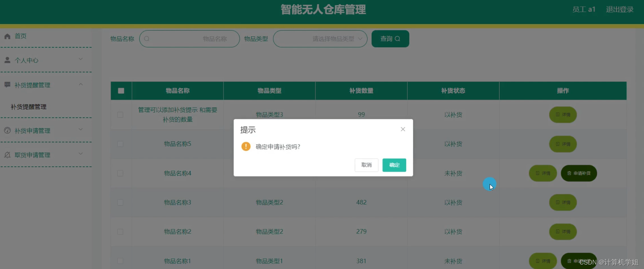The height and width of the screenshot is (269, 644).
Task: Click the 物品类型 column header
Action: (x=269, y=91)
